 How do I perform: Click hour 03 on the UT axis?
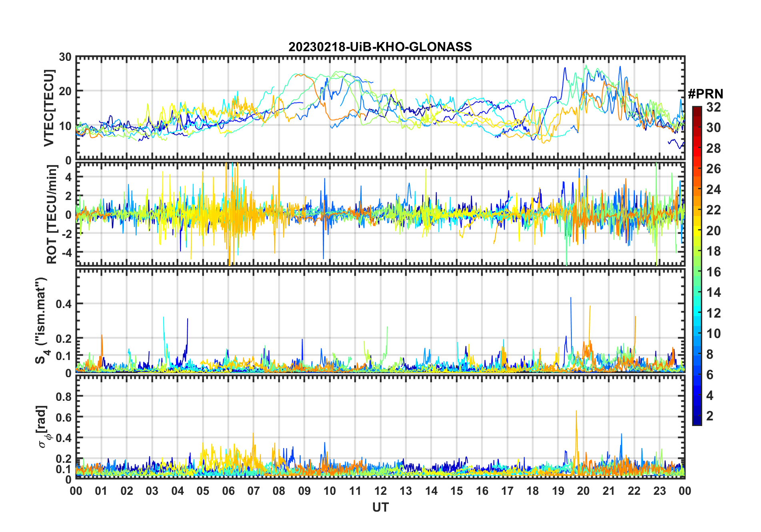coord(152,490)
